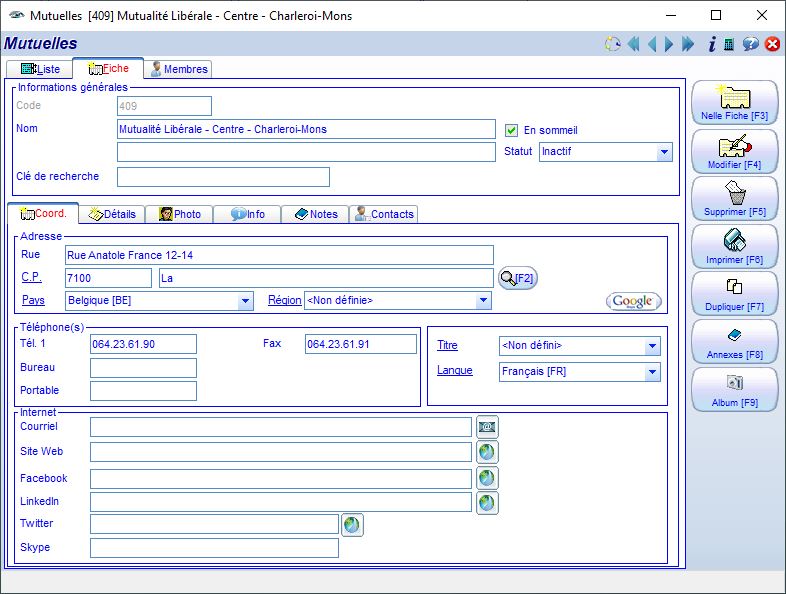786x594 pixels.
Task: Click the Courriel input field
Action: tap(281, 427)
